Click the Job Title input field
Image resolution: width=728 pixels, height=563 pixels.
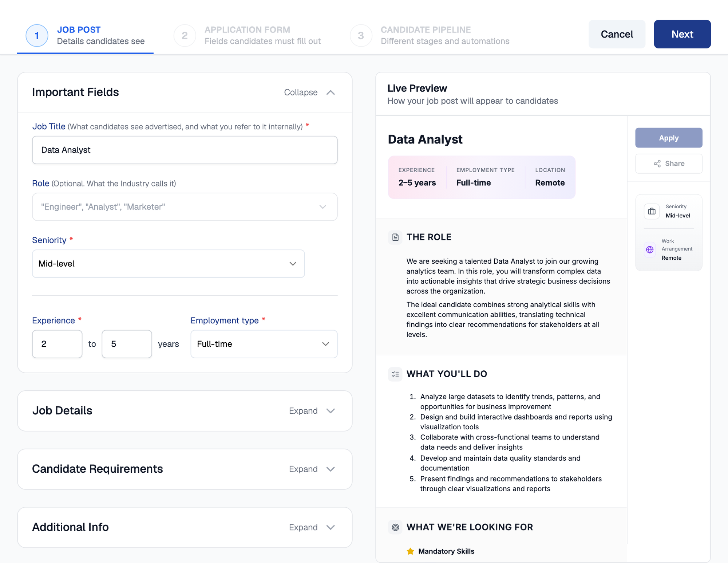pos(185,150)
